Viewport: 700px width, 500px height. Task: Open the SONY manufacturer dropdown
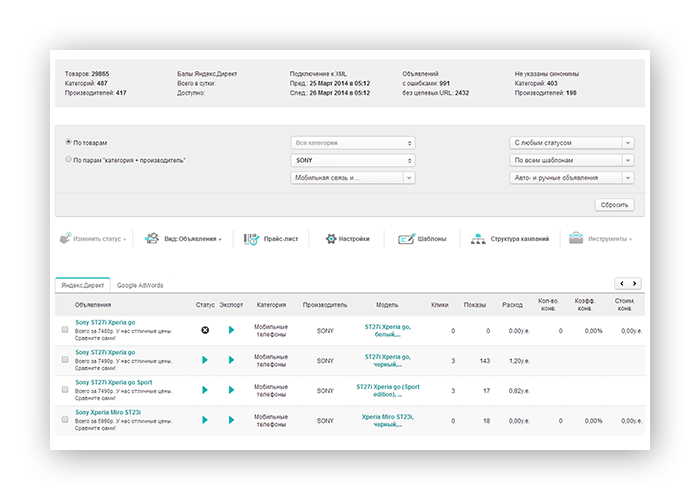pos(353,160)
